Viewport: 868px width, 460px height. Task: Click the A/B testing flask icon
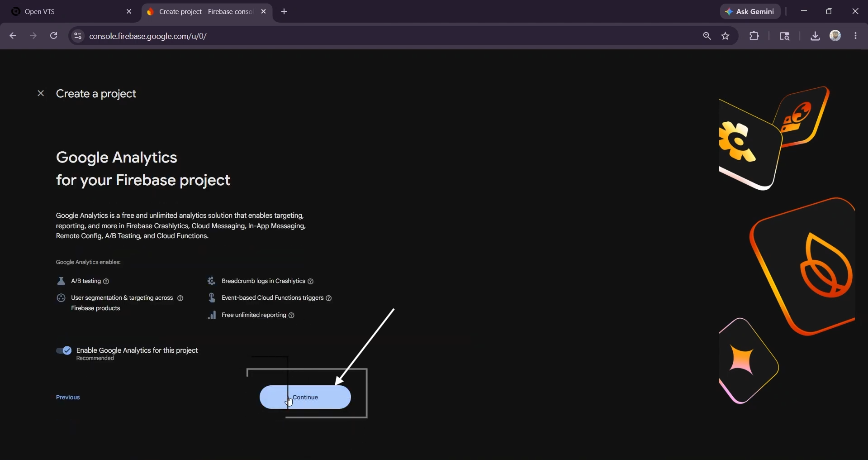(x=61, y=281)
